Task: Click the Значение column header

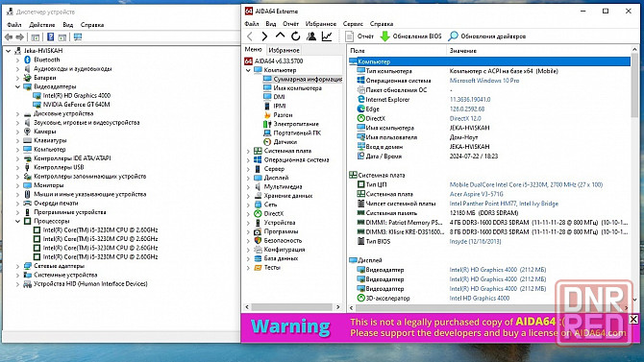Action: tap(538, 51)
